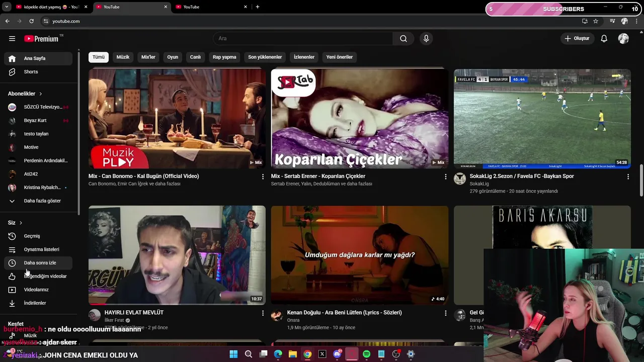Expand Abonelikler subscriptions chevron

(x=40, y=94)
